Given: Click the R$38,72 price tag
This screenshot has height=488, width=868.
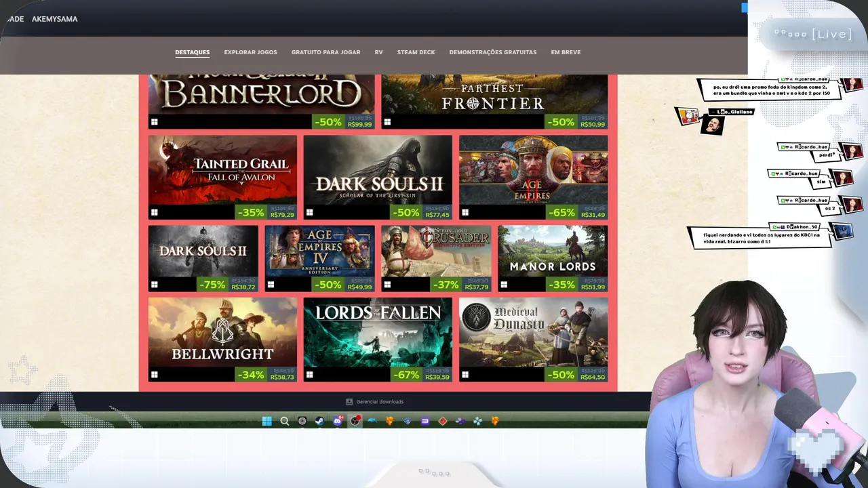Looking at the screenshot, I should coord(243,287).
